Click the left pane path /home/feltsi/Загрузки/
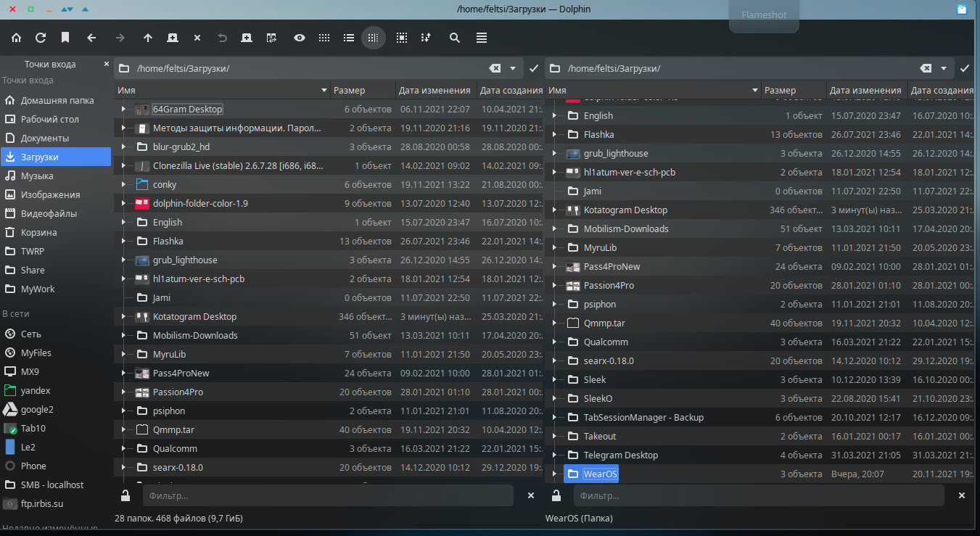This screenshot has width=980, height=536. click(184, 68)
